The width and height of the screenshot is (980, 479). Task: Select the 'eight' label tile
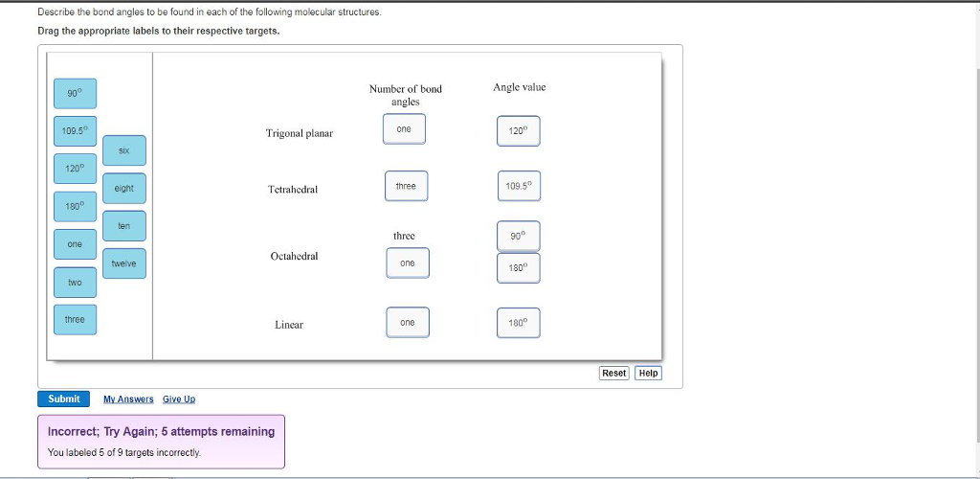point(124,188)
